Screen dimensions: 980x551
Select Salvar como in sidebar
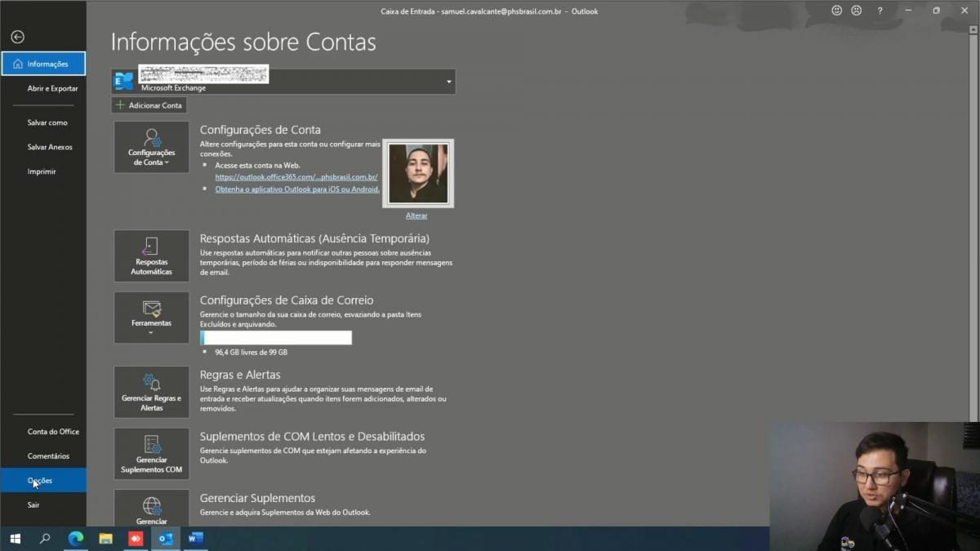(47, 122)
